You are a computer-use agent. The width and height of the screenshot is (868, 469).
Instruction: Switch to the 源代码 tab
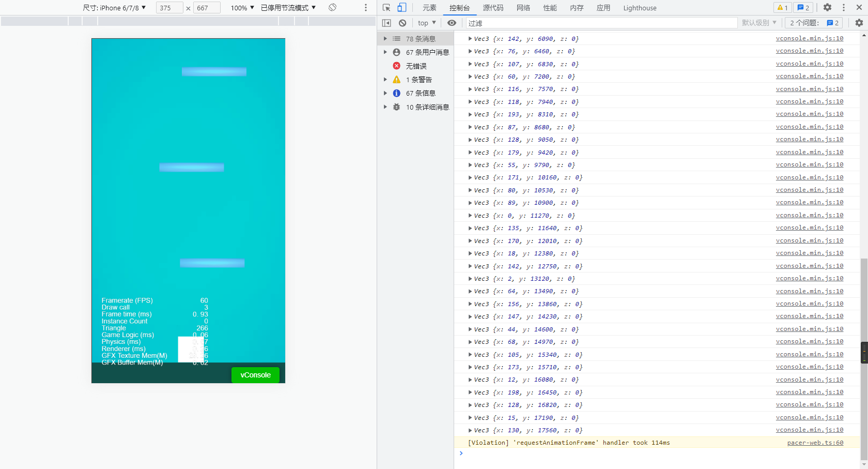pos(493,8)
